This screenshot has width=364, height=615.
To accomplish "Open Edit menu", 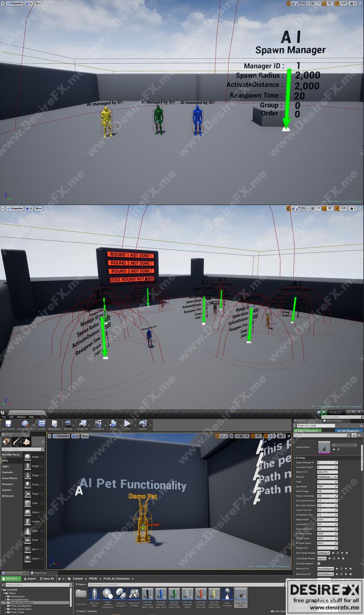I will [11, 416].
